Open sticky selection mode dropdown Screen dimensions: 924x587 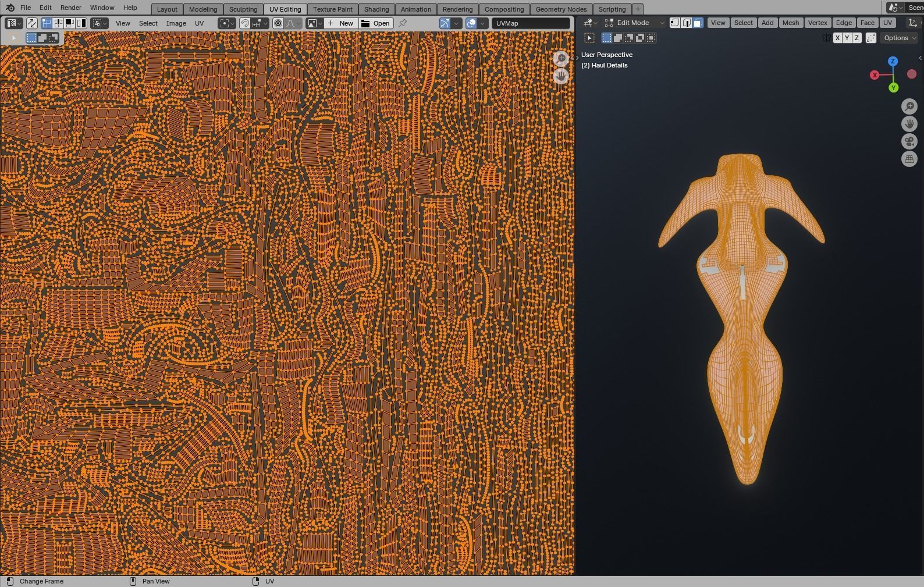point(99,23)
